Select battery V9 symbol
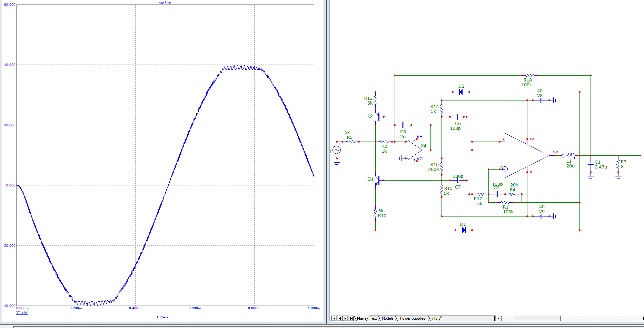Screen dimensions: 644x328 (x=542, y=216)
